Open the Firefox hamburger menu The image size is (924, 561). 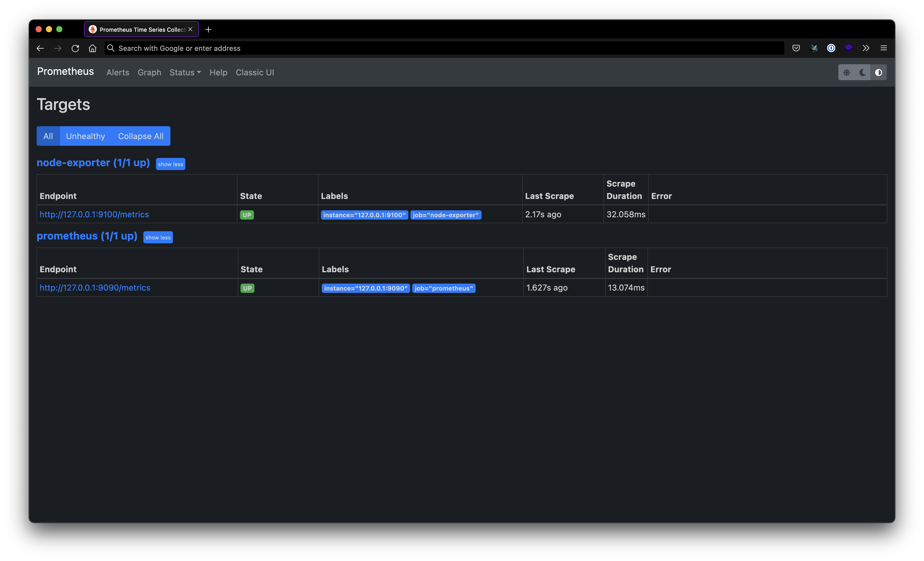[x=884, y=48]
